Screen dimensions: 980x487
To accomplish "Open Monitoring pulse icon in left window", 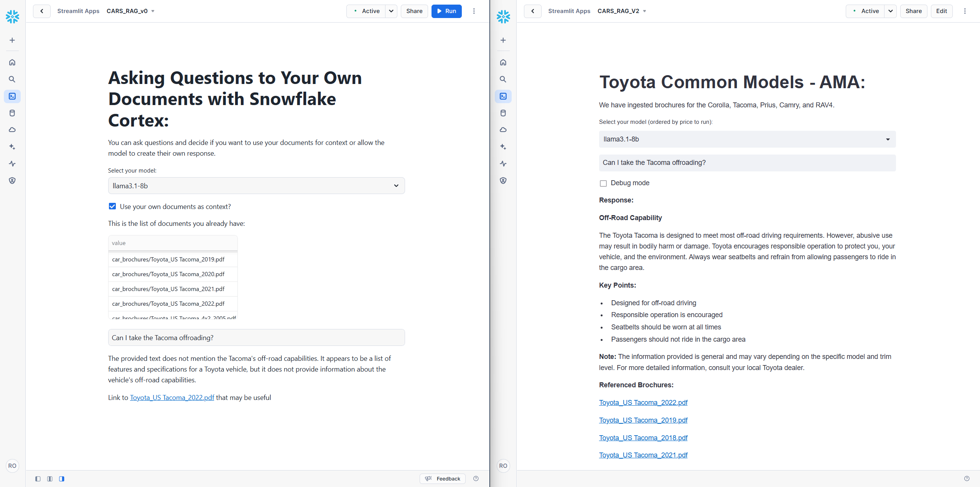I will click(12, 164).
